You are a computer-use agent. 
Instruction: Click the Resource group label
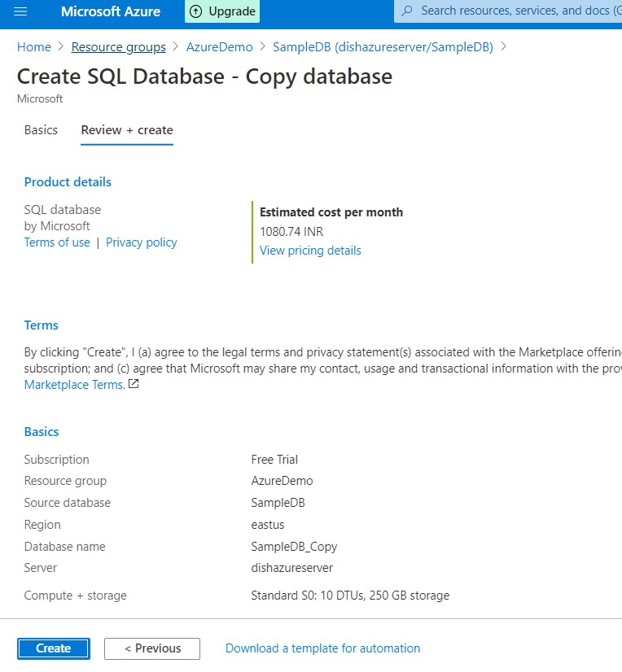tap(65, 481)
